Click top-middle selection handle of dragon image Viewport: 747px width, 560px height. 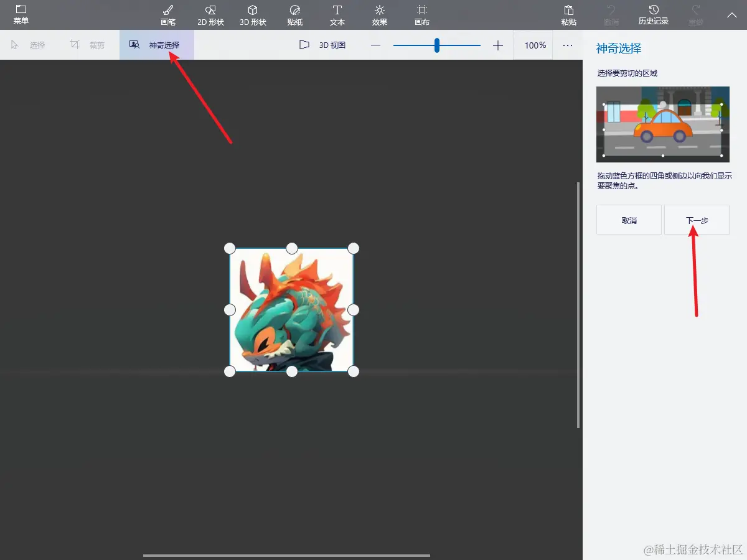point(291,248)
